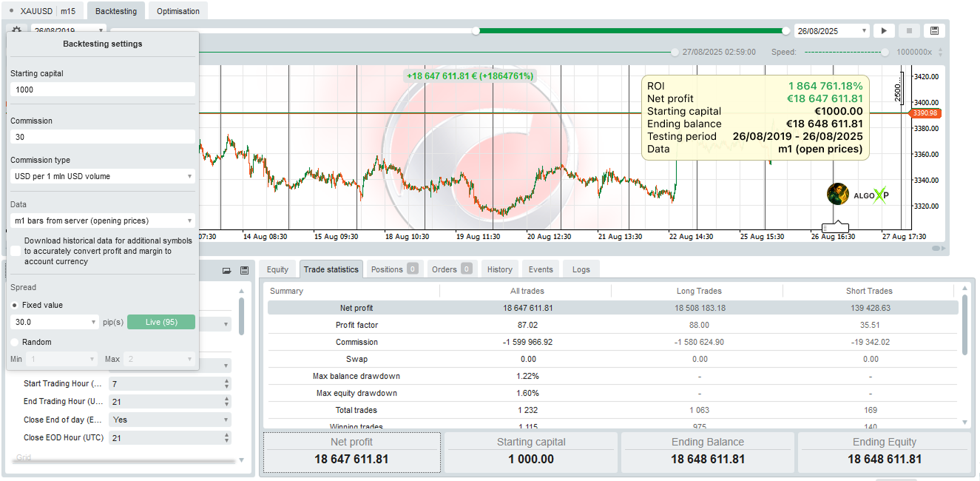Select the Net profit row in Summary
This screenshot has height=481, width=980.
coord(613,308)
